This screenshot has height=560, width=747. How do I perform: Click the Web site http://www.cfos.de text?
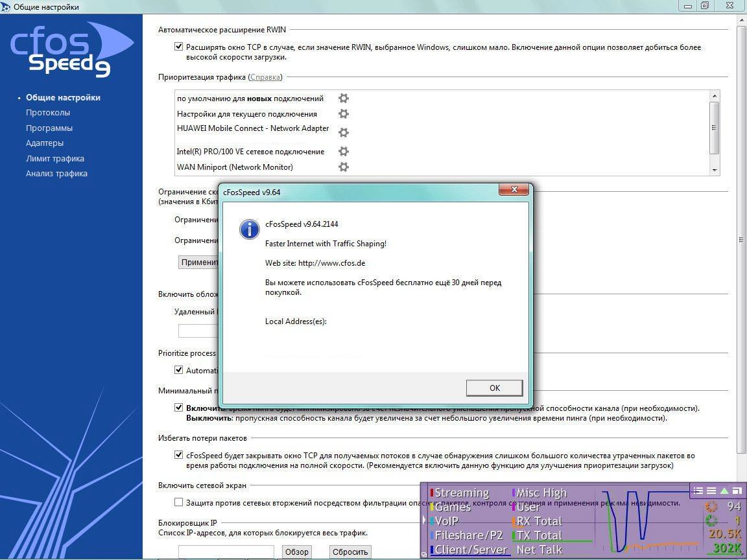(x=315, y=263)
